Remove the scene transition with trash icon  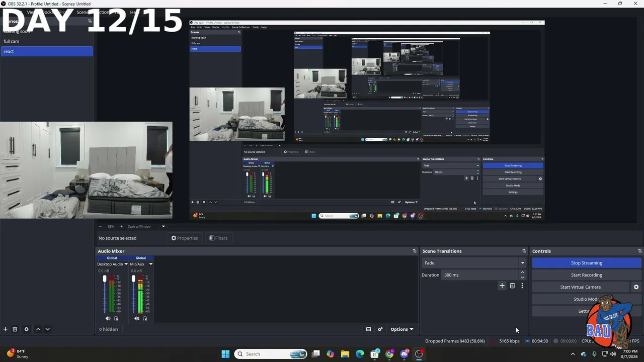tap(512, 286)
